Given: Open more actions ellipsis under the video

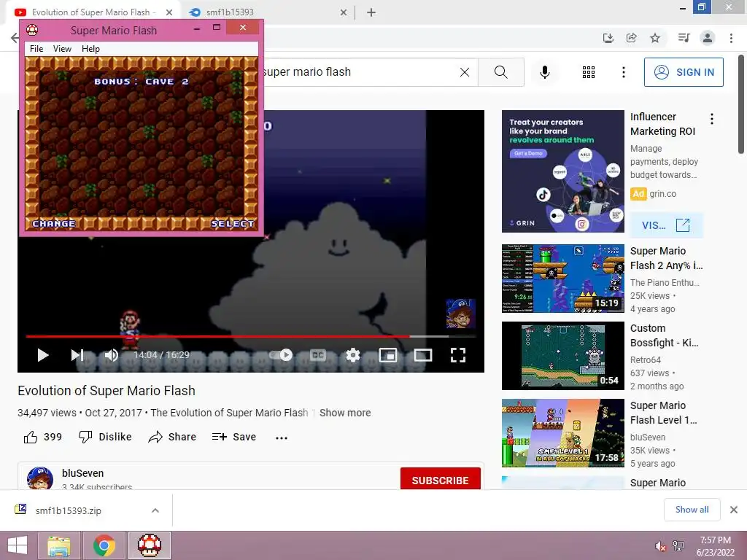Looking at the screenshot, I should [282, 437].
